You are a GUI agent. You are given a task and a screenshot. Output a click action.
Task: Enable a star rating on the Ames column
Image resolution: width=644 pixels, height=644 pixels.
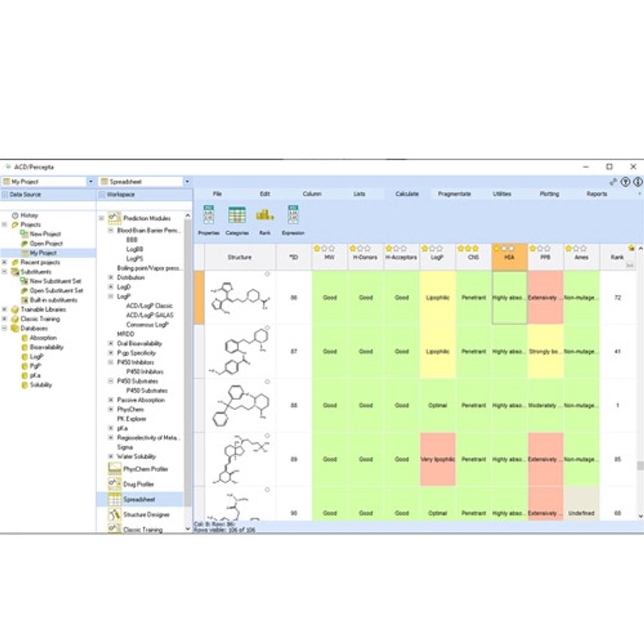(x=576, y=247)
